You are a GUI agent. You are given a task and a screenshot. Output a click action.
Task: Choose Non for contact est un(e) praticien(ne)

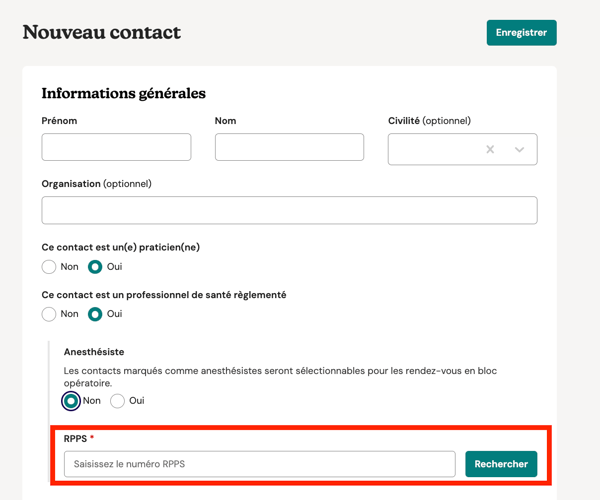(x=49, y=267)
